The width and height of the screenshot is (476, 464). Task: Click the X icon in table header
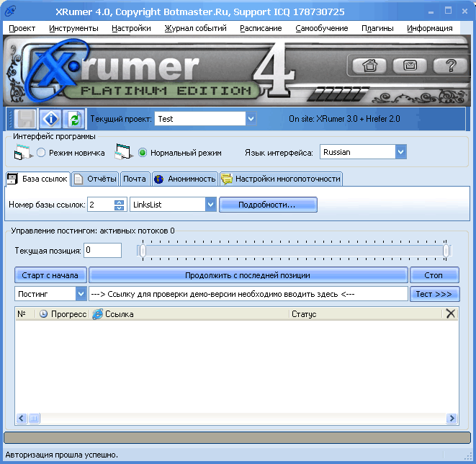(451, 313)
